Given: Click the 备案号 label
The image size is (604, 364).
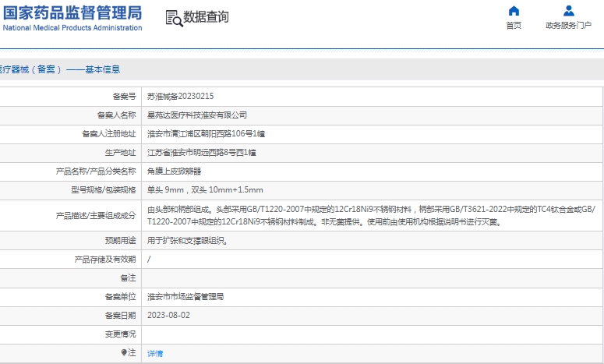Looking at the screenshot, I should [124, 97].
